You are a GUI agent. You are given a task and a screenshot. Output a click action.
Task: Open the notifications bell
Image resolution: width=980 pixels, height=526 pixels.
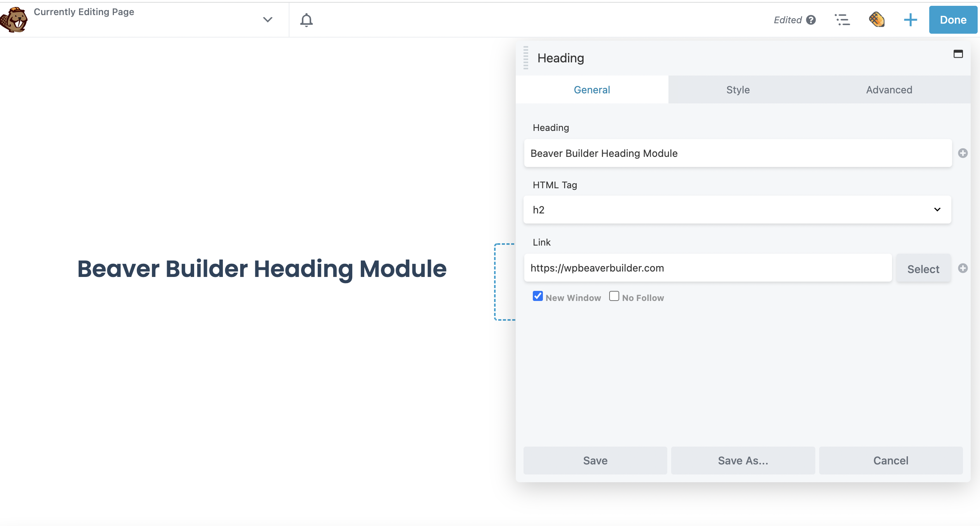point(306,20)
